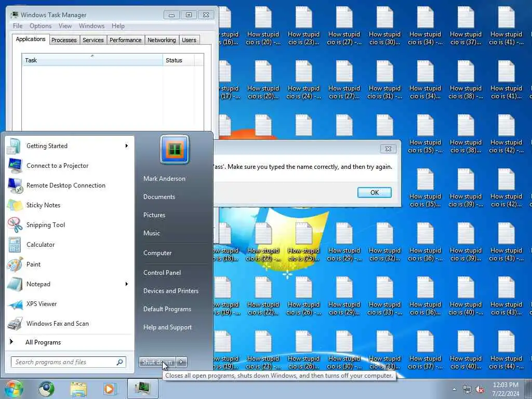Click the taskbar clock and date
Screen dimensions: 532x399
tap(506, 389)
